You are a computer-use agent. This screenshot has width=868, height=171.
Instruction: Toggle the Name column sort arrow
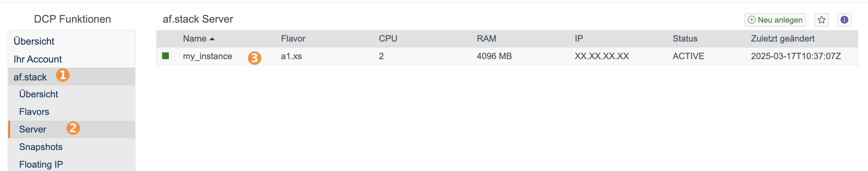[212, 39]
